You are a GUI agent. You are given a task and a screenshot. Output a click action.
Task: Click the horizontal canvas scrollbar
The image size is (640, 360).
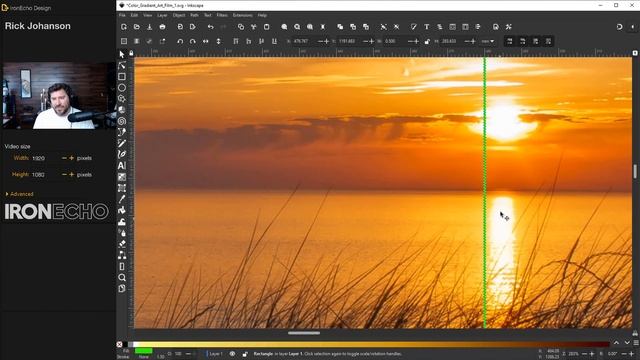[x=304, y=333]
